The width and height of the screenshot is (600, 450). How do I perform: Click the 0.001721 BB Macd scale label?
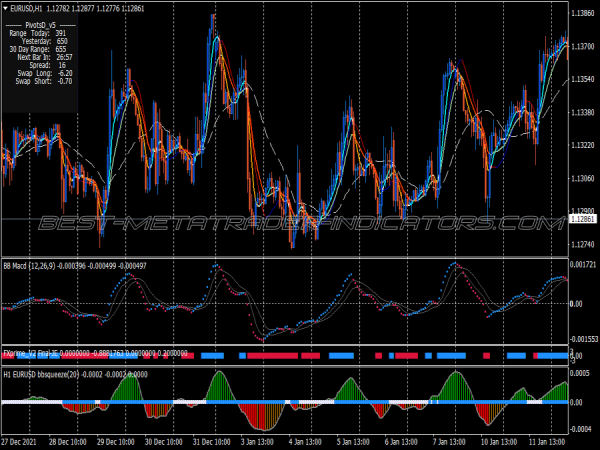[583, 264]
